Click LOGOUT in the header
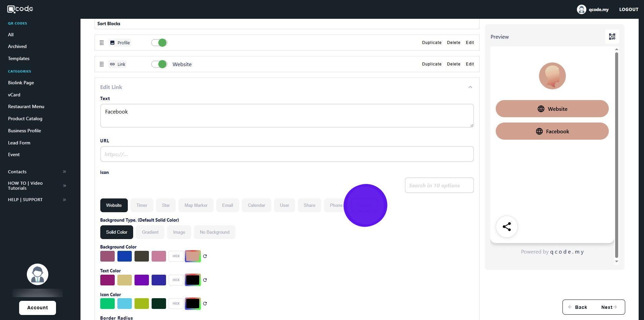Screen dimensions: 644x320 pyautogui.click(x=628, y=9)
